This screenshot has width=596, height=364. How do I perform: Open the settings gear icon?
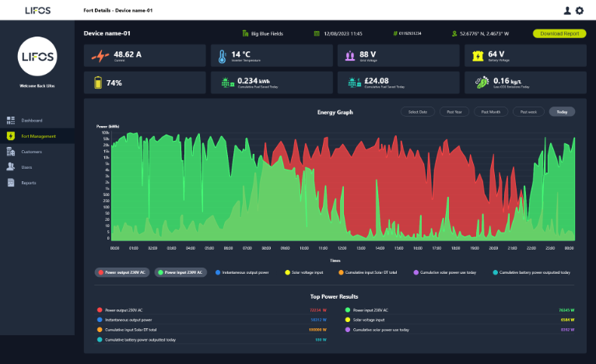pyautogui.click(x=579, y=10)
